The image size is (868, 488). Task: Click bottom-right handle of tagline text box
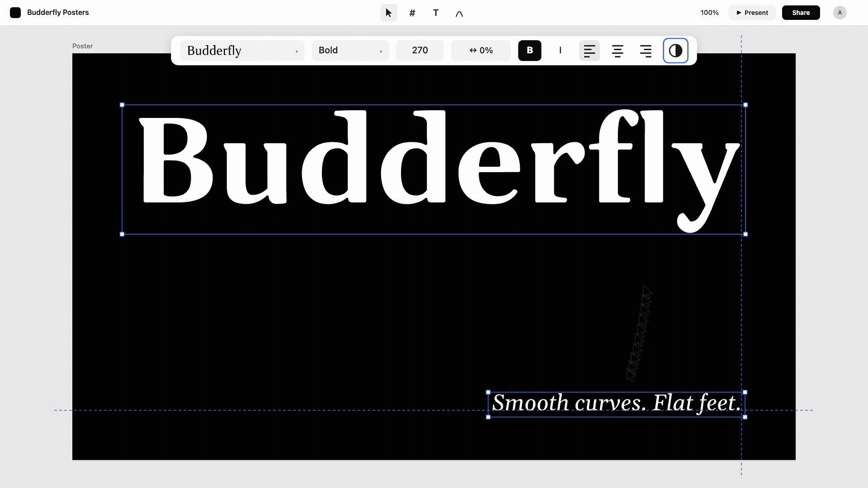(745, 417)
